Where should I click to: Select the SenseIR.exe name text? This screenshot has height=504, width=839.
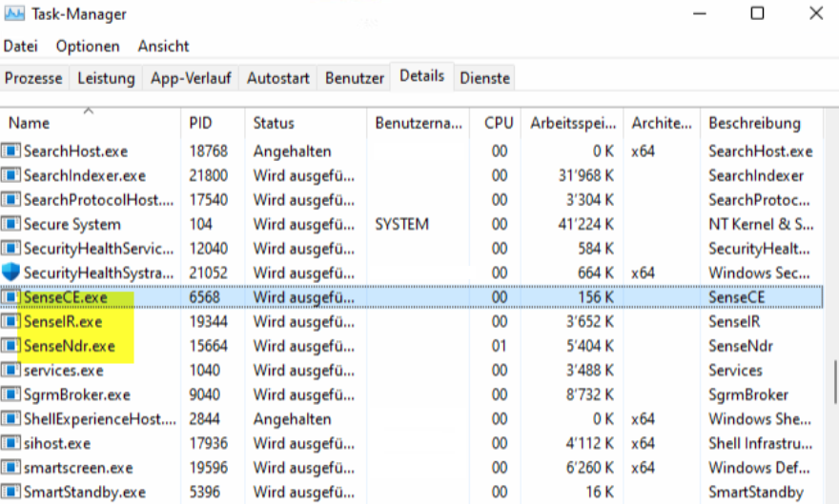(x=63, y=321)
